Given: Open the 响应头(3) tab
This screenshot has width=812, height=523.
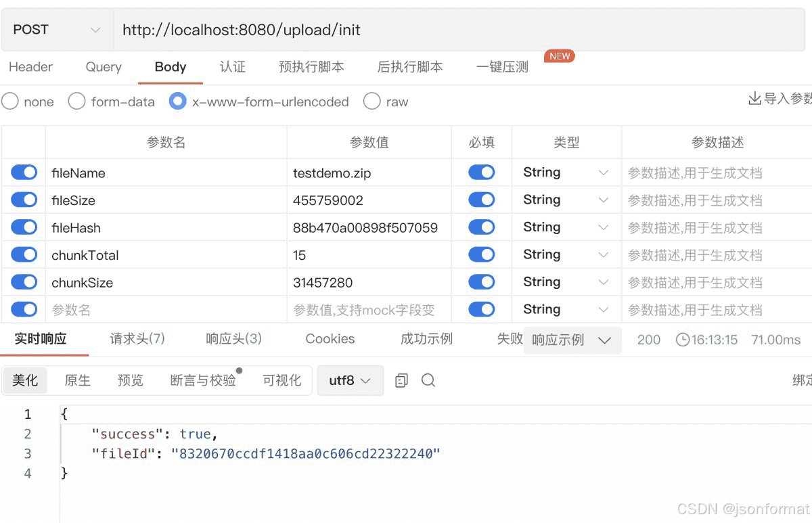Looking at the screenshot, I should click(233, 339).
